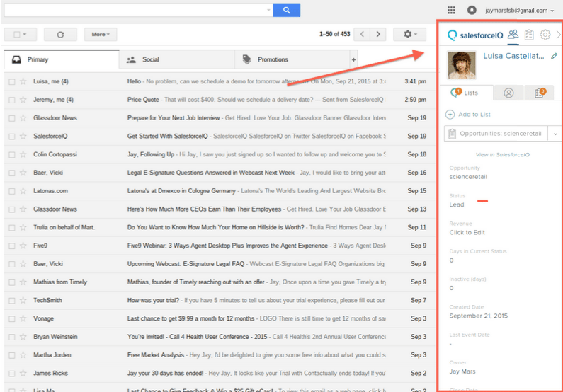The height and width of the screenshot is (392, 563).
Task: Star the Colin Cortopassi email
Action: pyautogui.click(x=23, y=154)
